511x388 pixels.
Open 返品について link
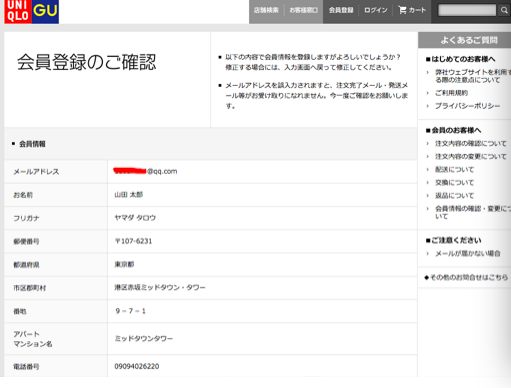coord(454,196)
